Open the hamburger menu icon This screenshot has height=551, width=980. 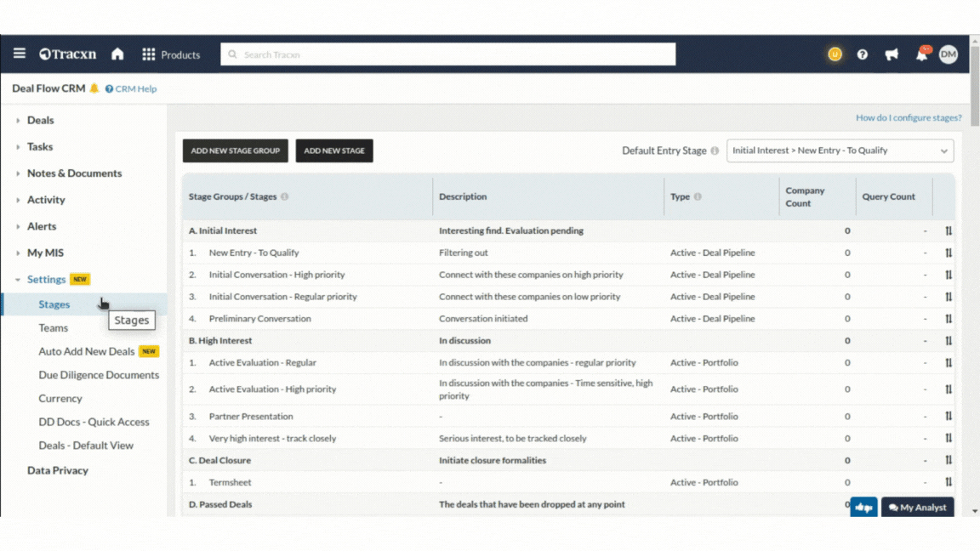pyautogui.click(x=19, y=54)
